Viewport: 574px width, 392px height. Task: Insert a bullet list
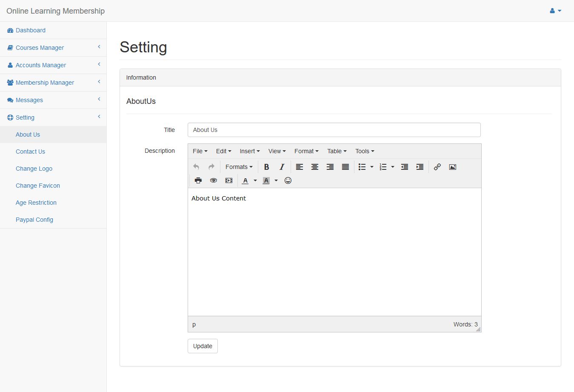tap(362, 167)
